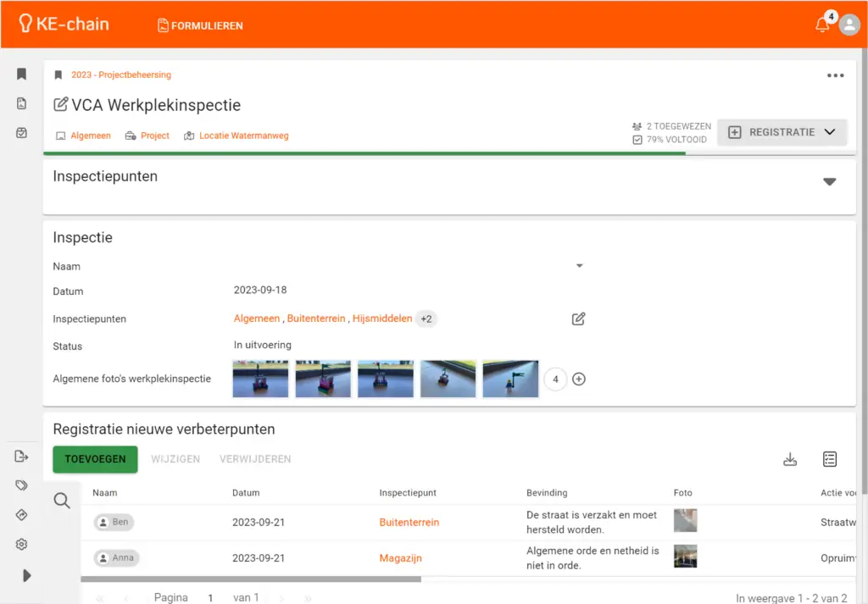The height and width of the screenshot is (604, 868).
Task: Open the Formulieren menu
Action: (x=200, y=25)
